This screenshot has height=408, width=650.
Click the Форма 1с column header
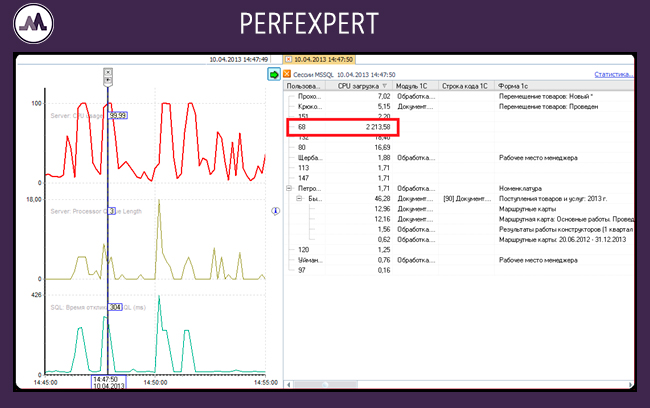[564, 86]
